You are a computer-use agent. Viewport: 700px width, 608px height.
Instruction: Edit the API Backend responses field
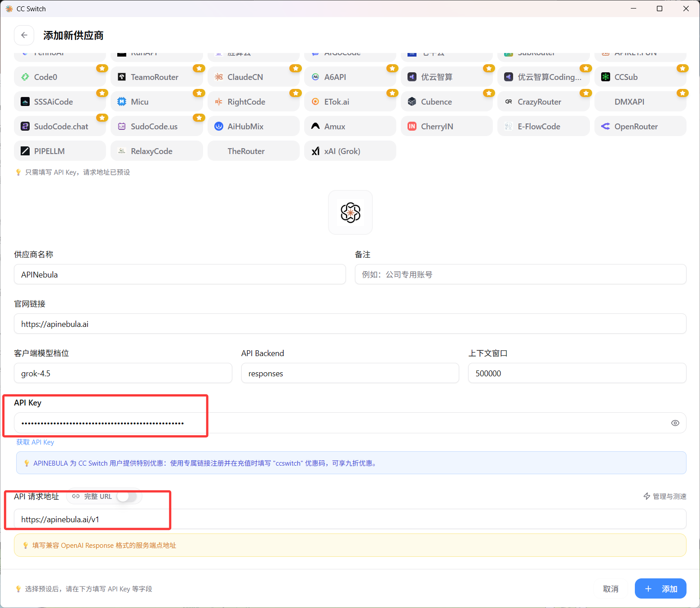350,373
